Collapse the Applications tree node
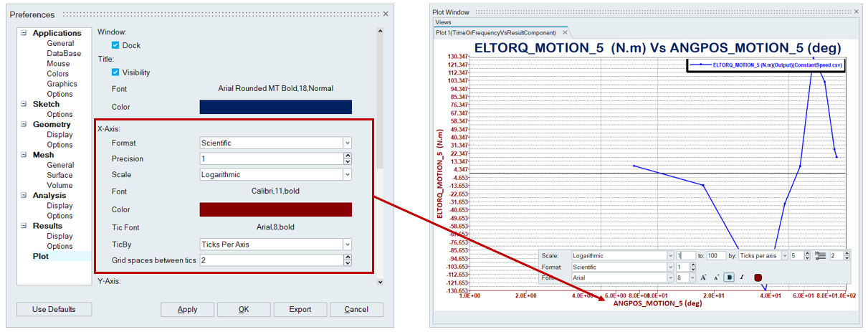The image size is (868, 332). click(24, 33)
